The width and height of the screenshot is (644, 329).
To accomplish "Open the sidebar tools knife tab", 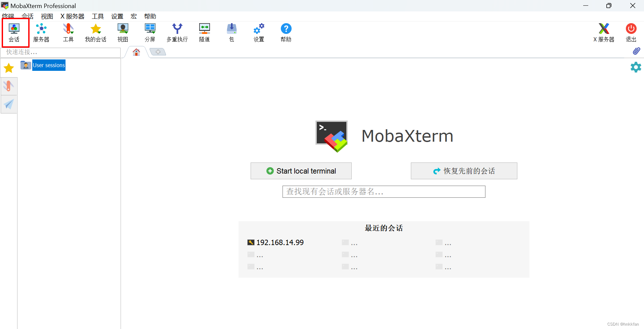I will click(x=9, y=86).
